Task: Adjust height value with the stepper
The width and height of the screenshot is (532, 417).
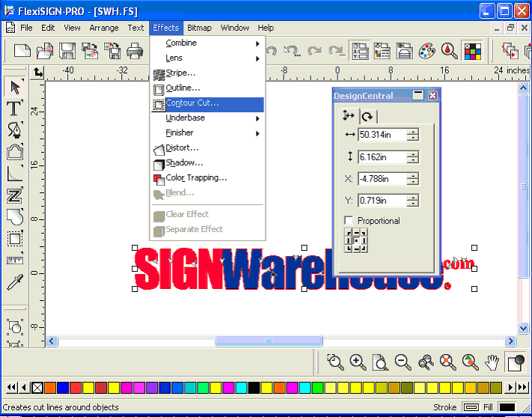Action: pyautogui.click(x=413, y=157)
